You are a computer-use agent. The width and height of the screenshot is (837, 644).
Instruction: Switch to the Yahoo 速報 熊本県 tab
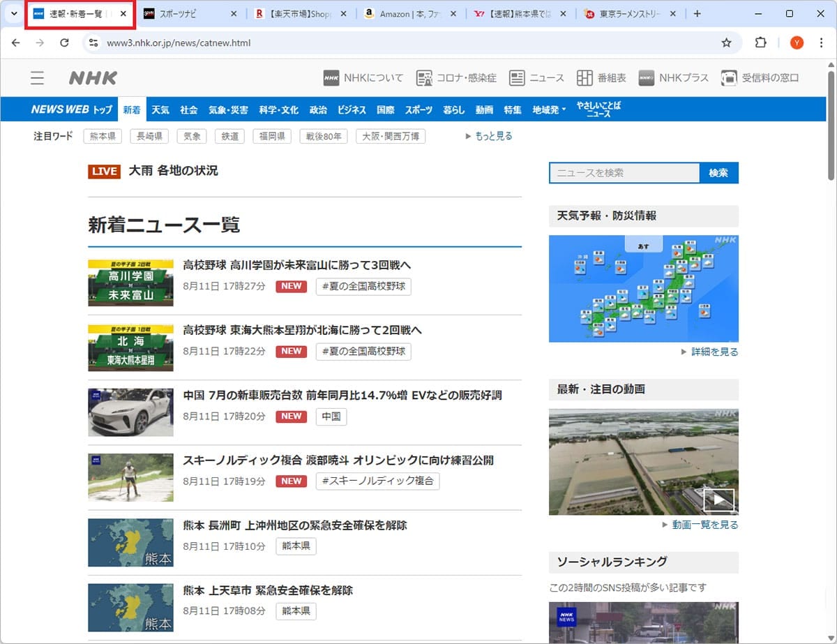(x=521, y=14)
